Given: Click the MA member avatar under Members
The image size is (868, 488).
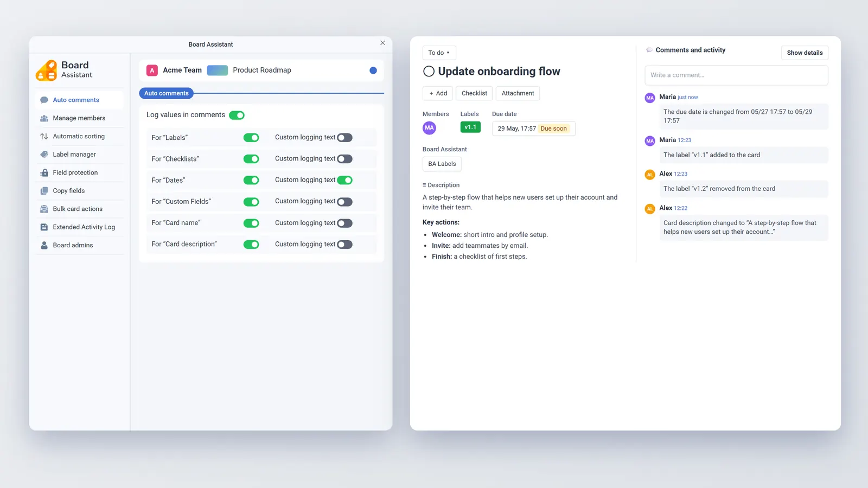Looking at the screenshot, I should coord(429,128).
